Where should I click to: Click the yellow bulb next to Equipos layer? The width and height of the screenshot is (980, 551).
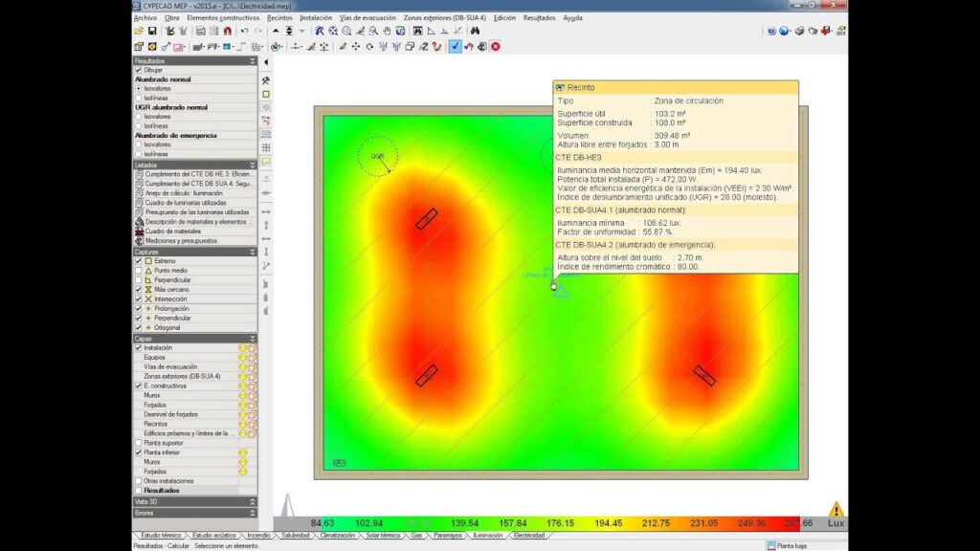[x=242, y=358]
